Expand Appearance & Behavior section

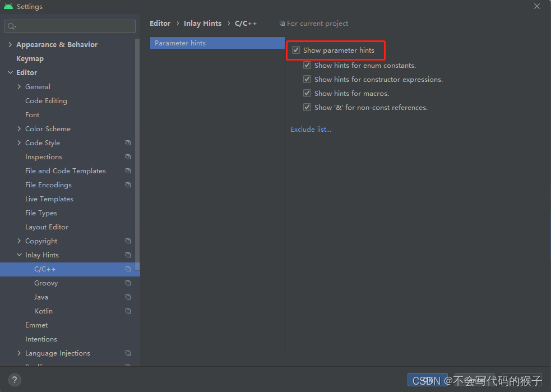coord(10,45)
